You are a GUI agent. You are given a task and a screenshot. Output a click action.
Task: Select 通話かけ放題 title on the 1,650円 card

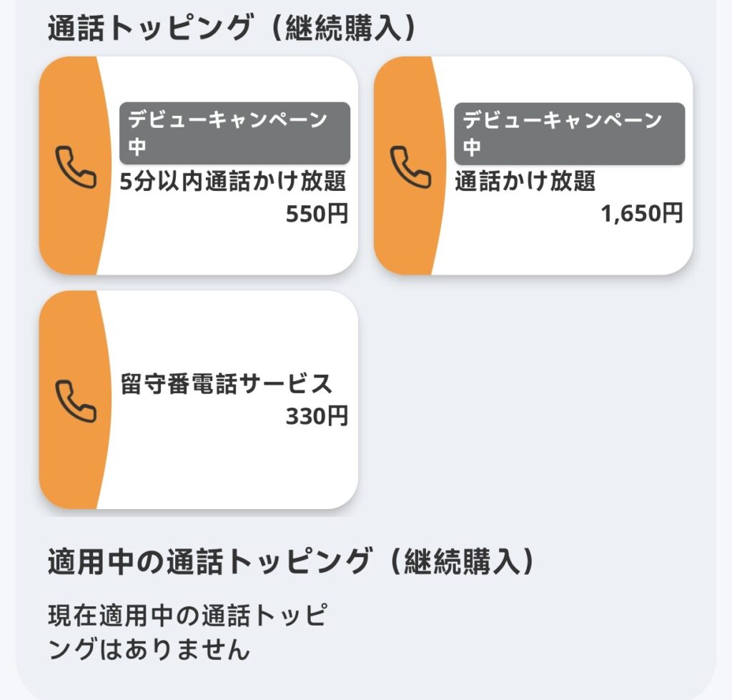tap(525, 182)
